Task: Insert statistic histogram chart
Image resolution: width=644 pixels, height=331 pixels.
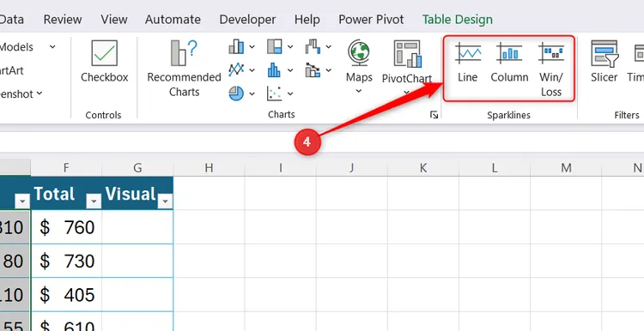Action: tap(275, 69)
